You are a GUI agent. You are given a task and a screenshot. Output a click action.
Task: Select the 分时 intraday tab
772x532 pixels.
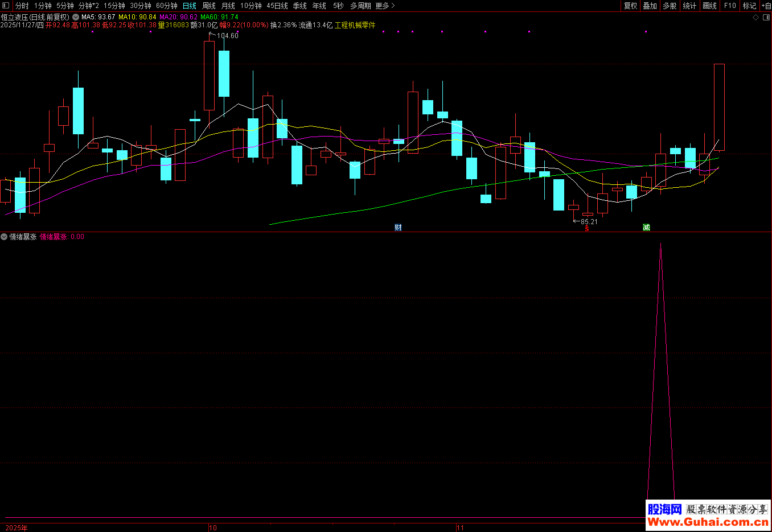click(x=22, y=6)
